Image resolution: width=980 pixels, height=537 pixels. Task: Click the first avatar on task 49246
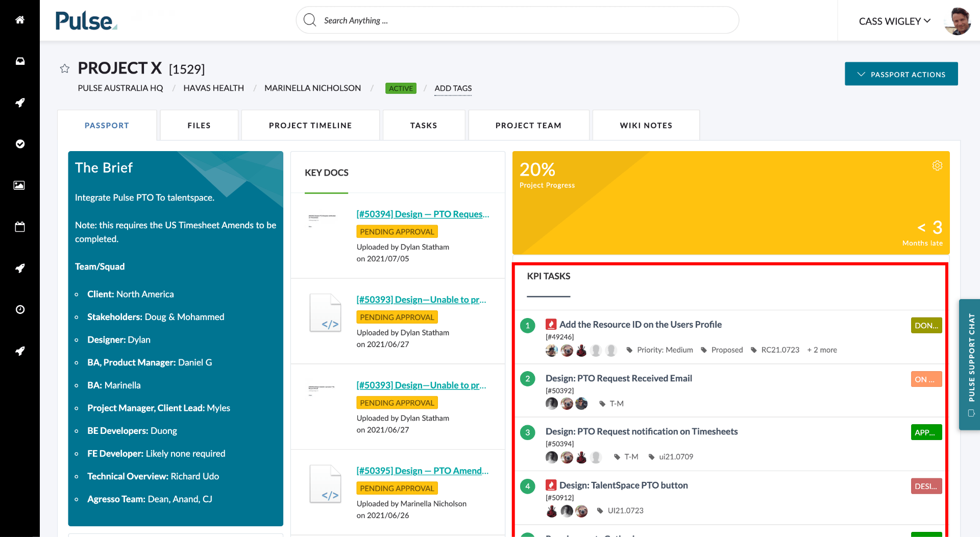pyautogui.click(x=552, y=350)
